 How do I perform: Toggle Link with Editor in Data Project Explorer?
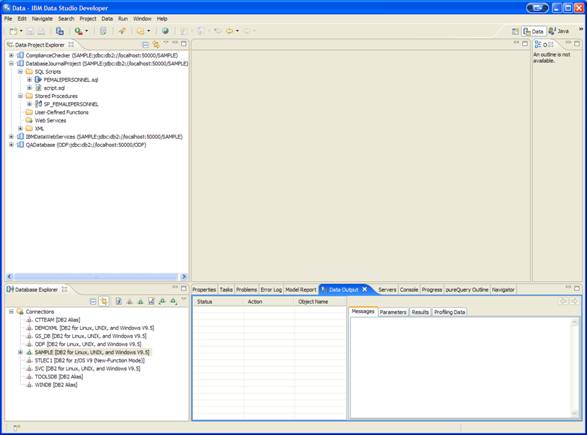coord(156,45)
